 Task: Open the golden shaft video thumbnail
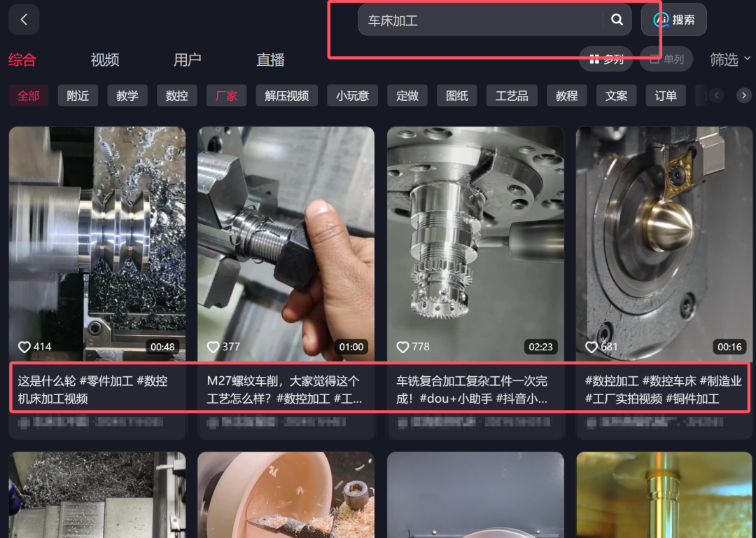(664, 495)
